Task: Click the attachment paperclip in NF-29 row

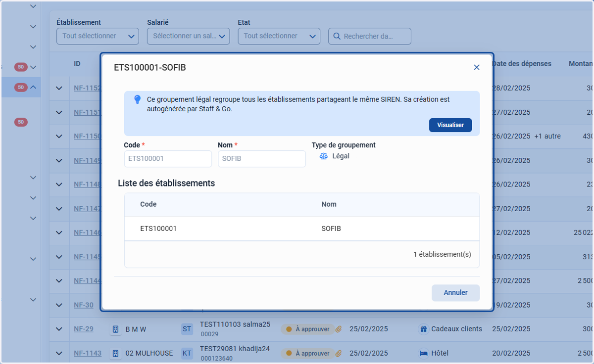Action: coord(339,329)
